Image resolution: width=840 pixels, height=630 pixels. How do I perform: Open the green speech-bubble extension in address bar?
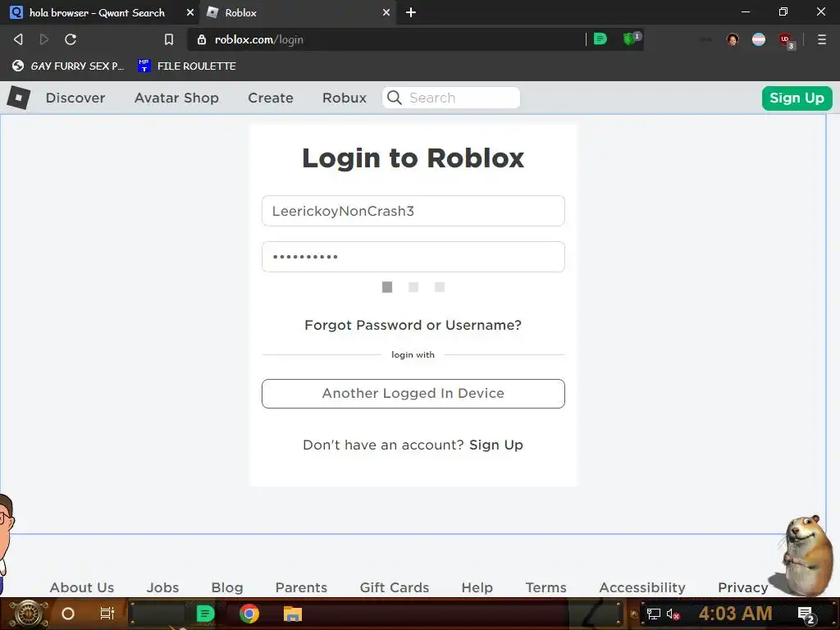point(600,39)
